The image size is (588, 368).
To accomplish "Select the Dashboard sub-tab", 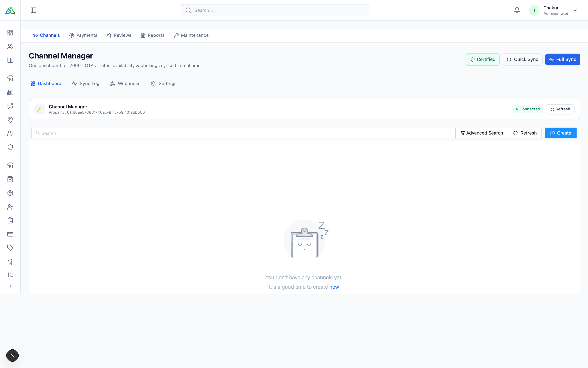I will [46, 83].
